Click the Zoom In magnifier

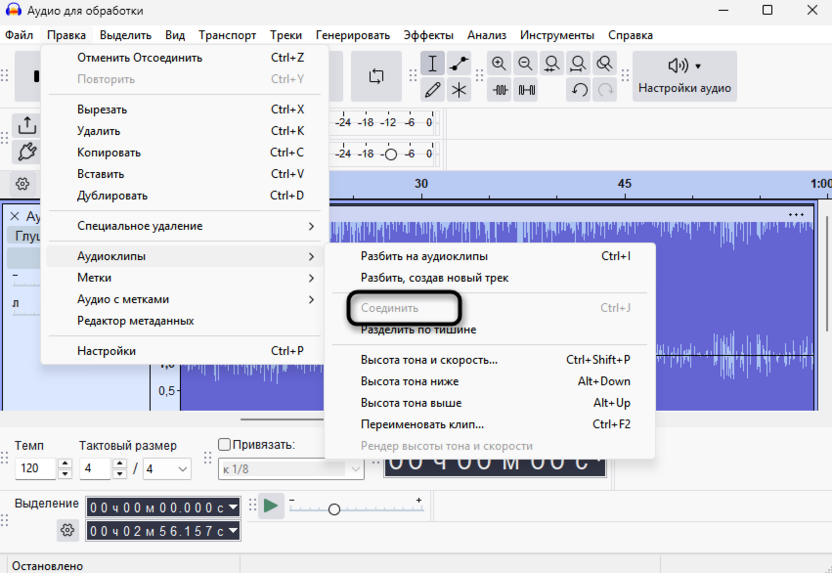[x=499, y=64]
